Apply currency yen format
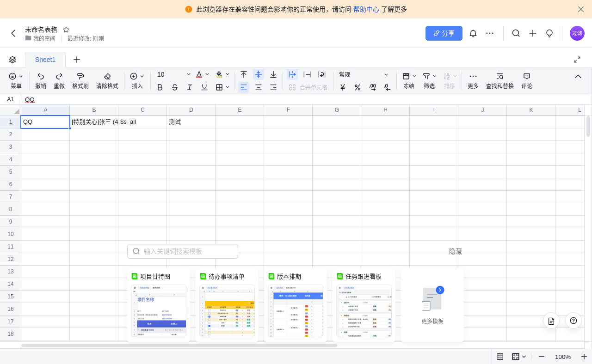592x364 pixels. [x=343, y=87]
